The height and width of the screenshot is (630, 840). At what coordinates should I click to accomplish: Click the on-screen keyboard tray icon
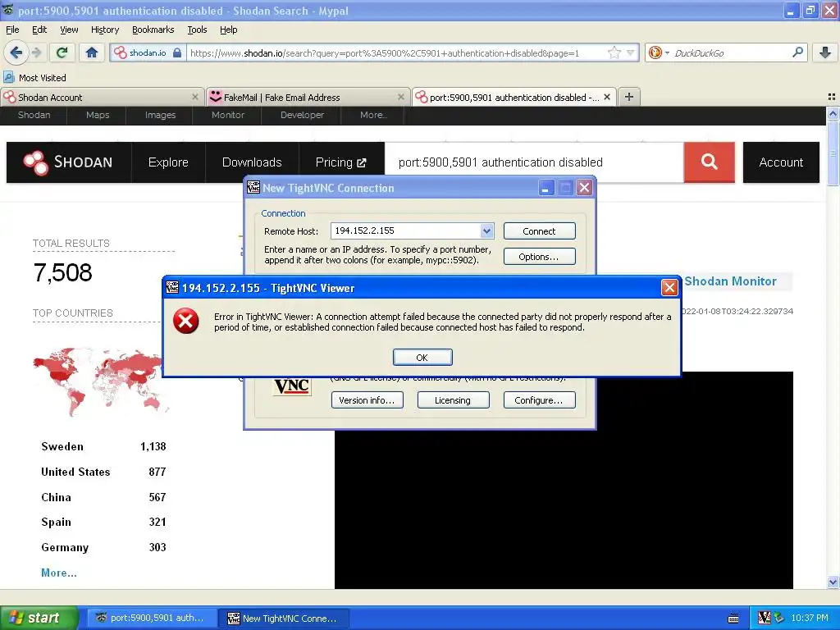733,619
